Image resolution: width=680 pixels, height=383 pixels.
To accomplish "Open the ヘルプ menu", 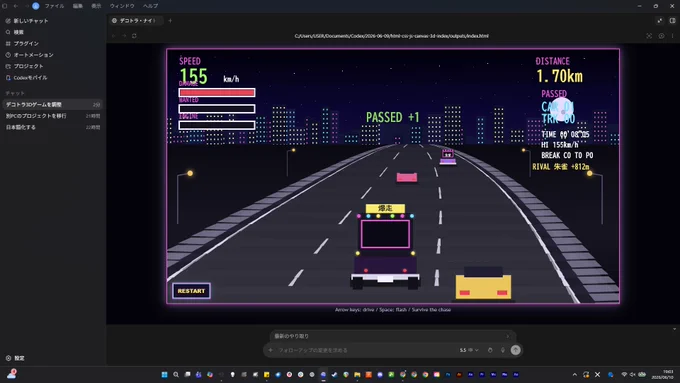I will coord(150,6).
